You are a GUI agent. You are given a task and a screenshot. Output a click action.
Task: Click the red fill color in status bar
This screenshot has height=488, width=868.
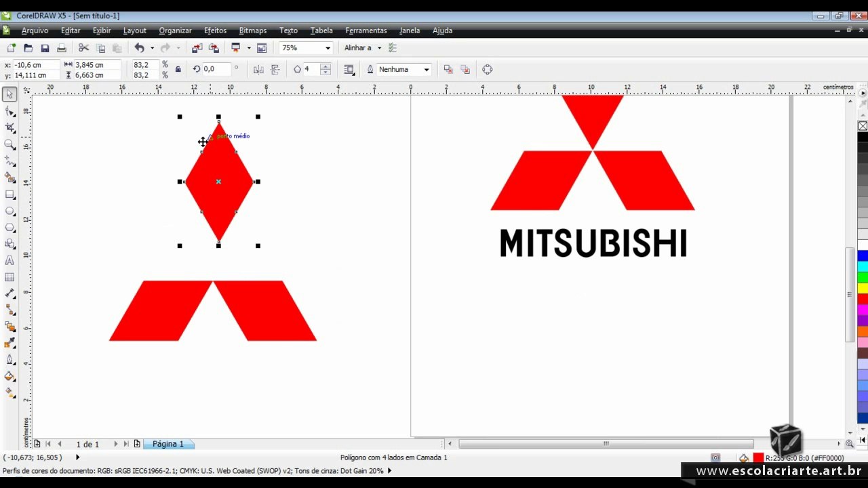(x=758, y=458)
